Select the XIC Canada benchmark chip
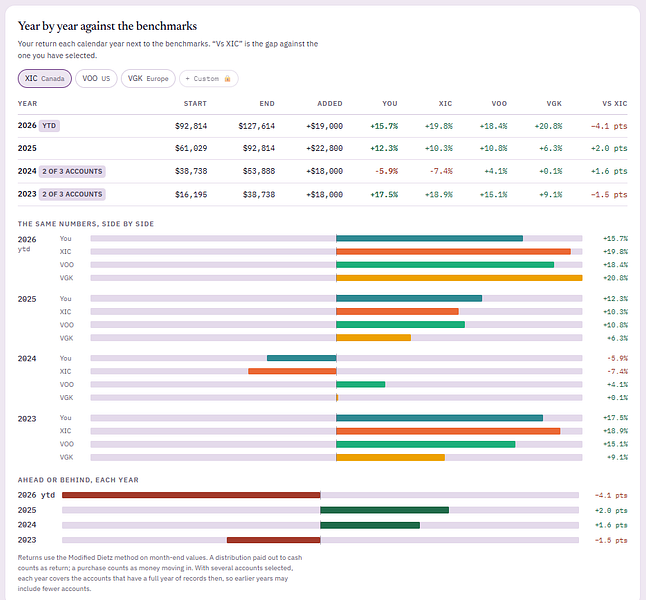Viewport: 646px width, 600px height. 44,78
